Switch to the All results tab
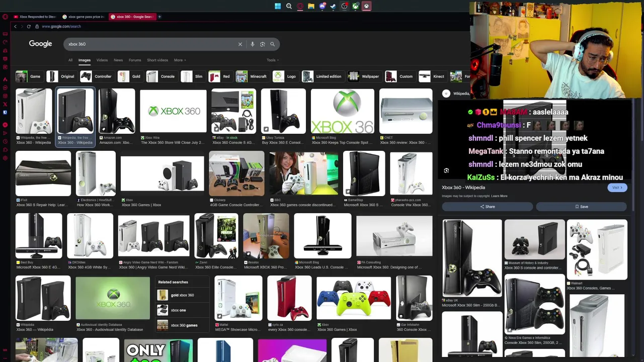 click(x=70, y=60)
